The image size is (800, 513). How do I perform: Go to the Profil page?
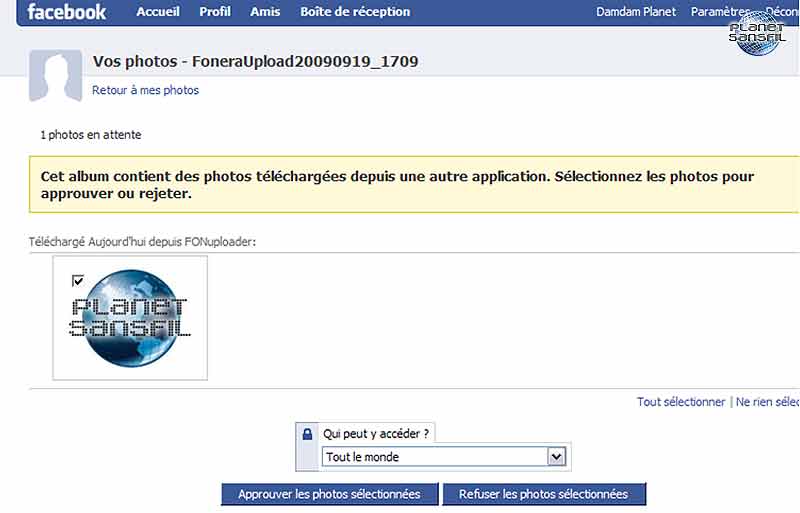pyautogui.click(x=215, y=12)
